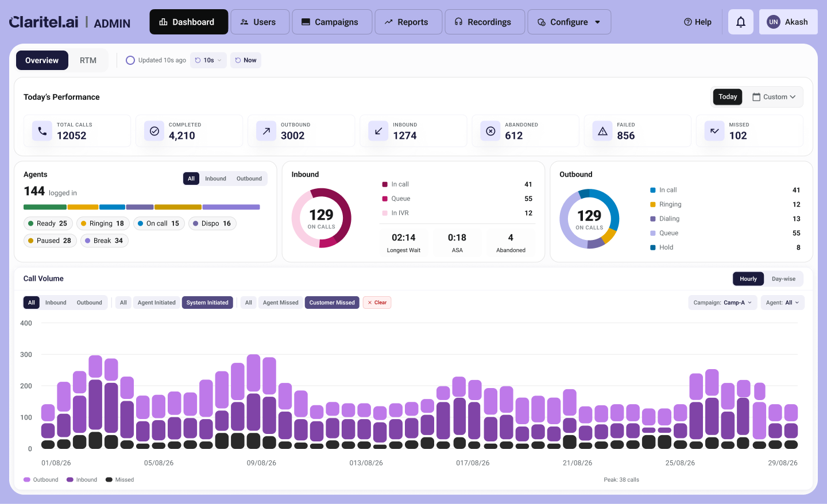
Task: Go to the Dashboard page
Action: pos(188,22)
